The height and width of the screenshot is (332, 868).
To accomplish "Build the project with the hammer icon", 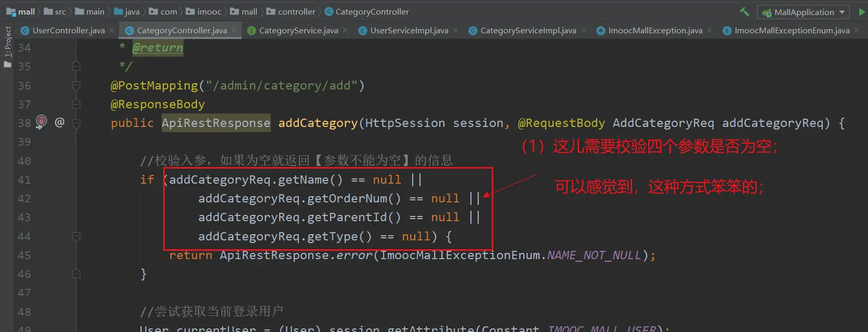I will tap(744, 11).
